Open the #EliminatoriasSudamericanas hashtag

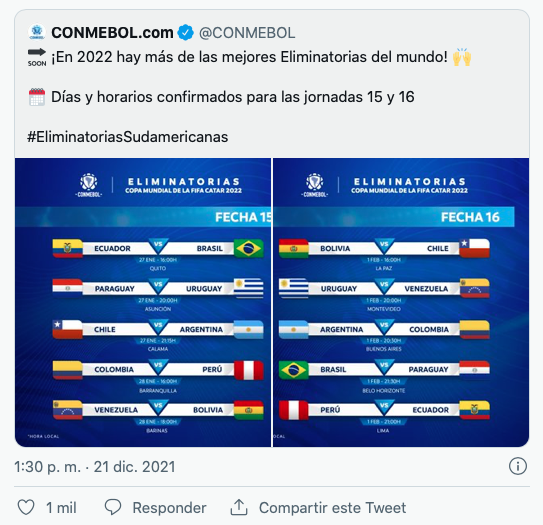[x=127, y=137]
